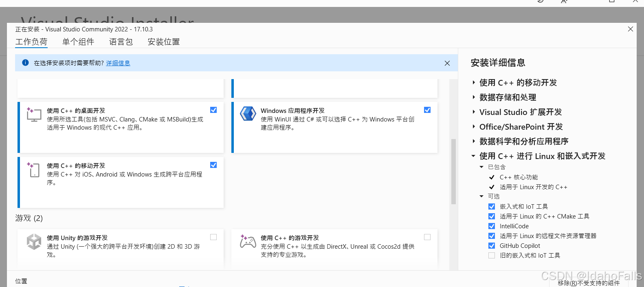Click the Unity game development icon
This screenshot has width=644, height=287.
pos(34,242)
